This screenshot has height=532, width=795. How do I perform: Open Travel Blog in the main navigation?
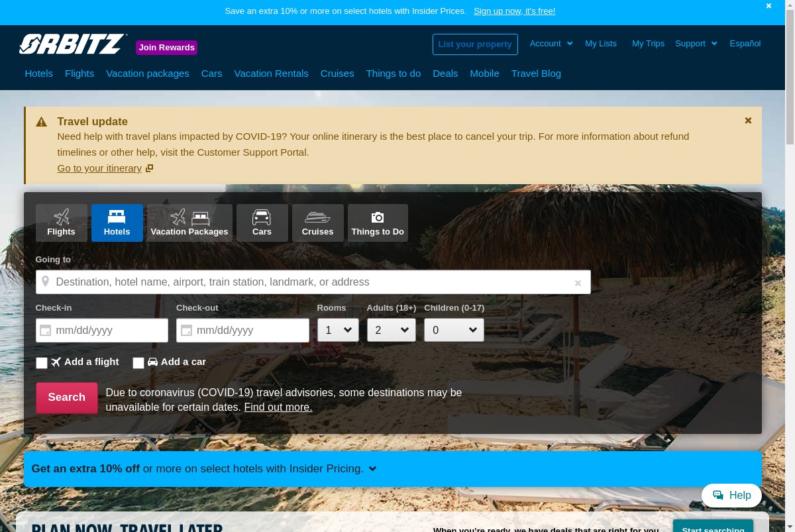point(536,74)
